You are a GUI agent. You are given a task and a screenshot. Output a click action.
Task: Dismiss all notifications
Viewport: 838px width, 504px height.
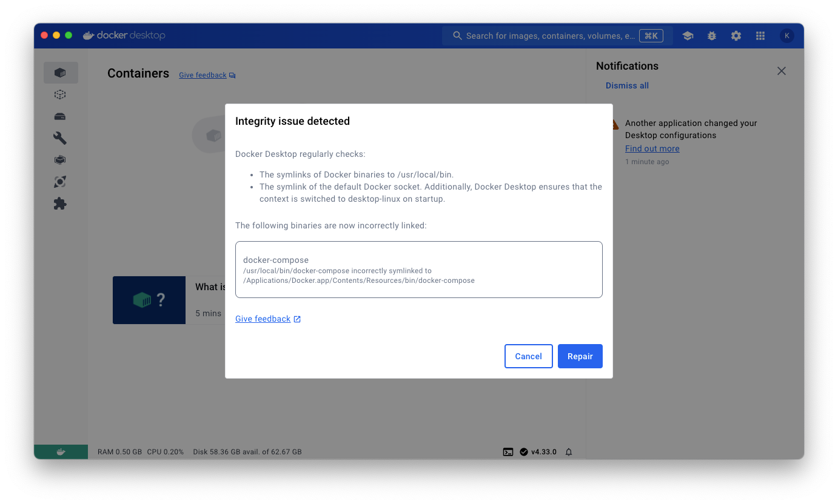627,85
